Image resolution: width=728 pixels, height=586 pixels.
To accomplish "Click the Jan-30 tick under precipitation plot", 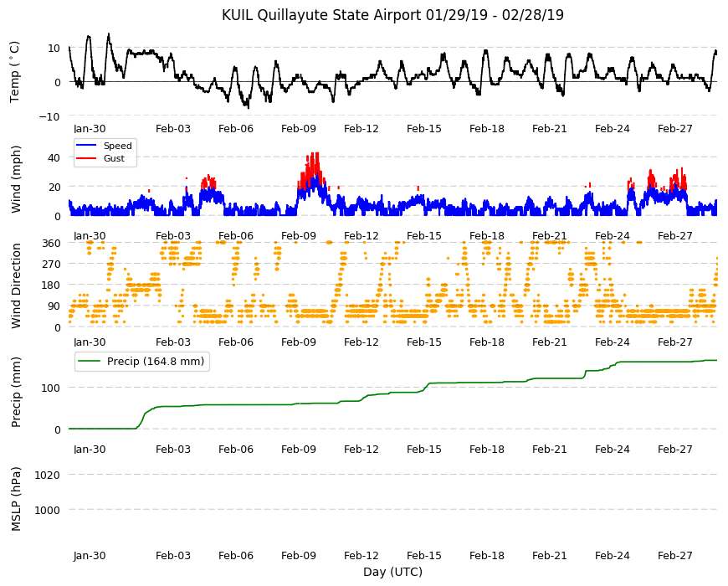I will coord(90,449).
